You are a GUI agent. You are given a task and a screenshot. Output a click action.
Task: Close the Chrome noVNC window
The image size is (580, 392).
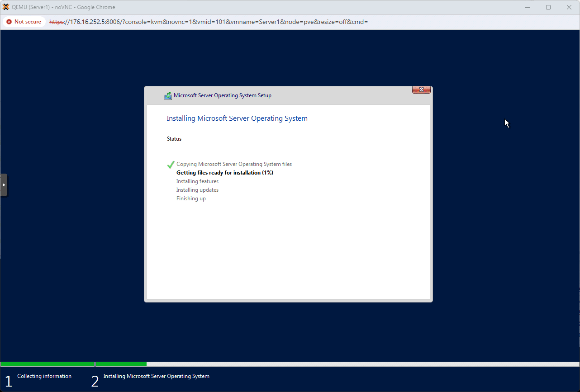(x=569, y=7)
